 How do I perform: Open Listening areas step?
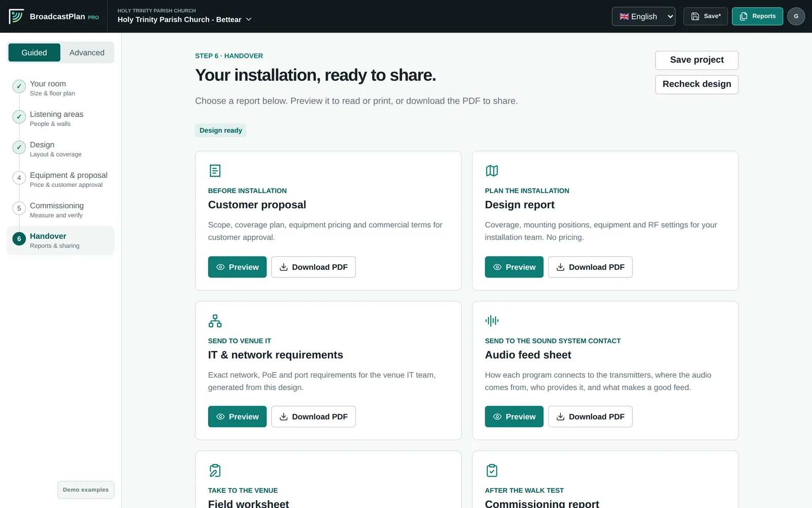pyautogui.click(x=61, y=118)
